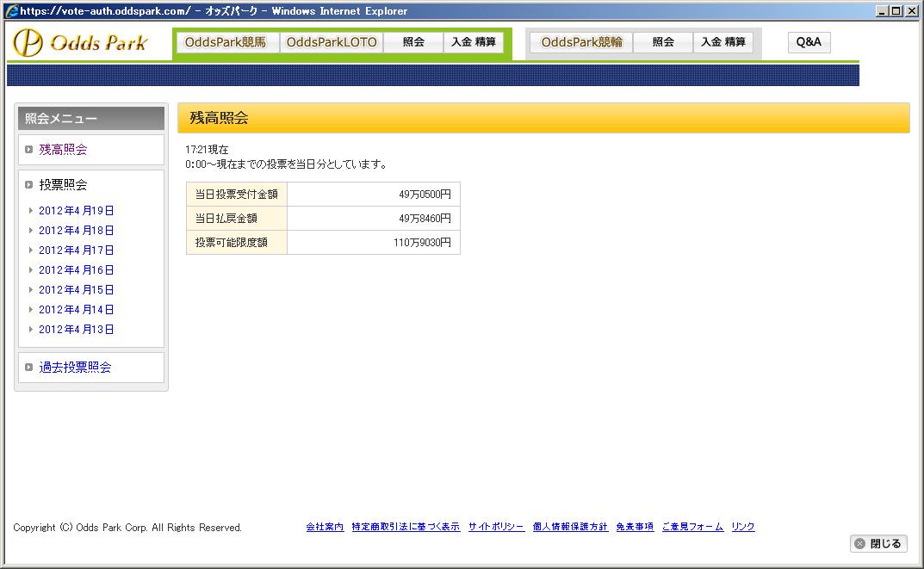Open voting history for 2012年4月19日
Viewport: 924px width, 569px height.
click(x=76, y=210)
